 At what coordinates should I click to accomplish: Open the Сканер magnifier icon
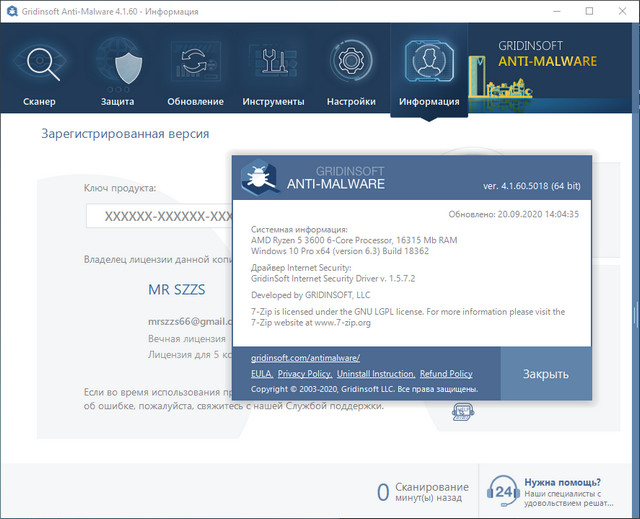click(x=40, y=65)
